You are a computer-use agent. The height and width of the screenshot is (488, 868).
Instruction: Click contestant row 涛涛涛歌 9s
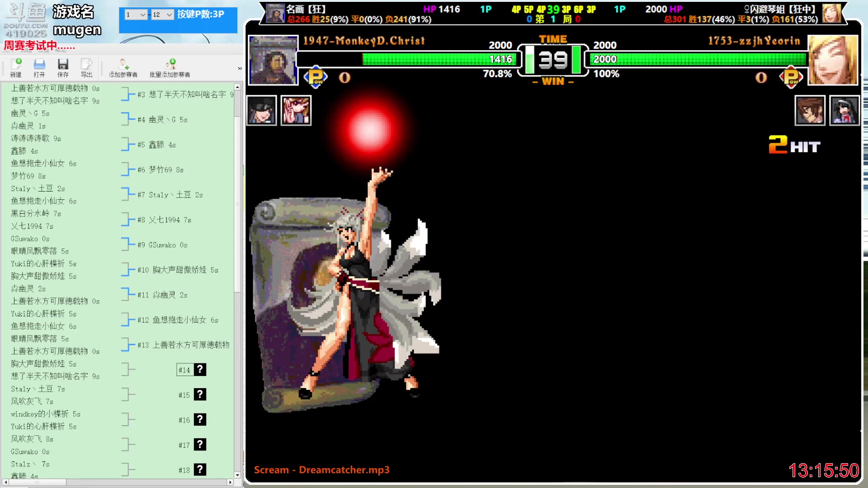36,138
